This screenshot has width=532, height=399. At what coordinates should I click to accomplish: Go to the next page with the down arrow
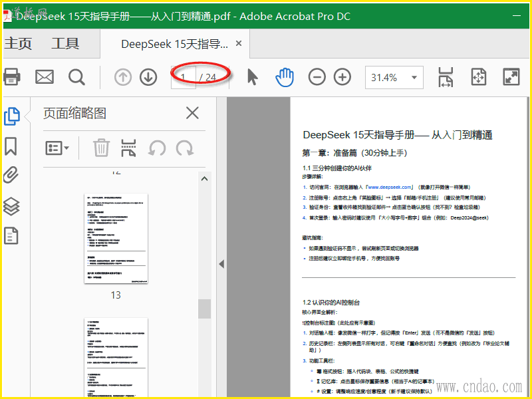click(x=148, y=77)
